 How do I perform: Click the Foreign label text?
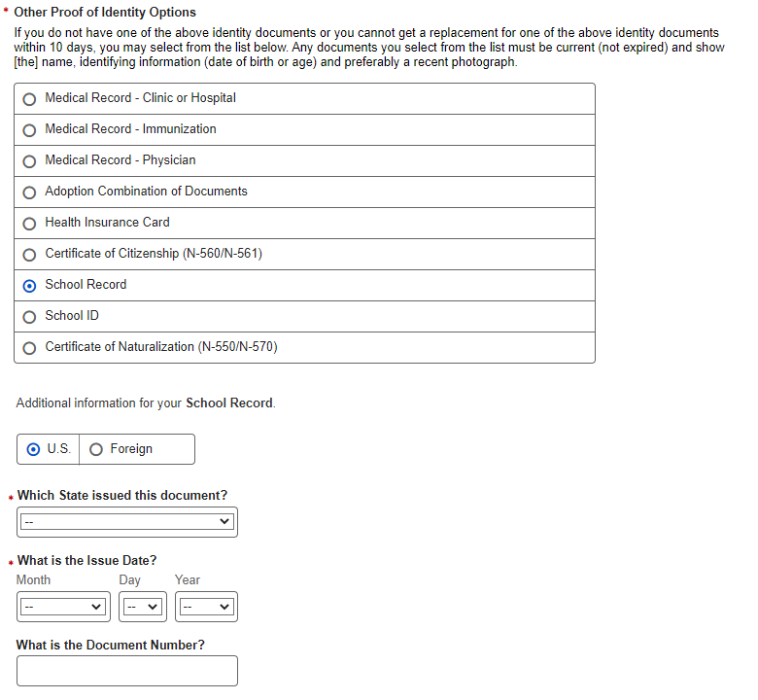point(131,449)
